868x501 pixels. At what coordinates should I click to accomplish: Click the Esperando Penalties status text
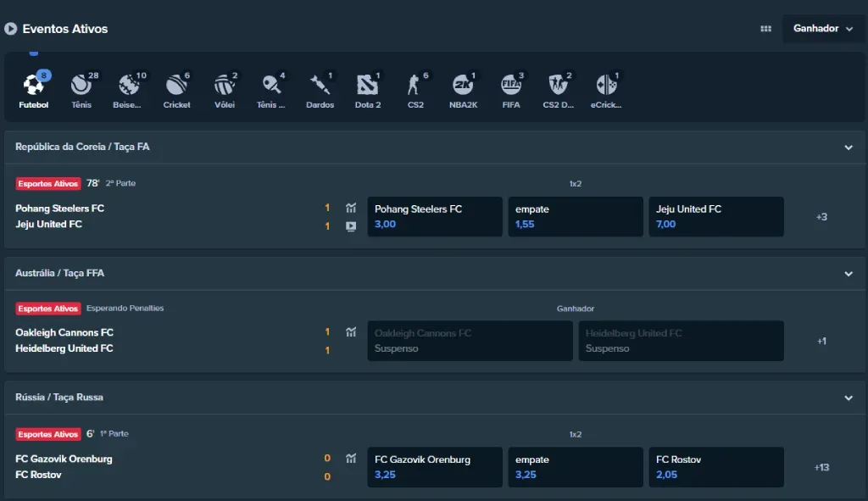coord(125,308)
